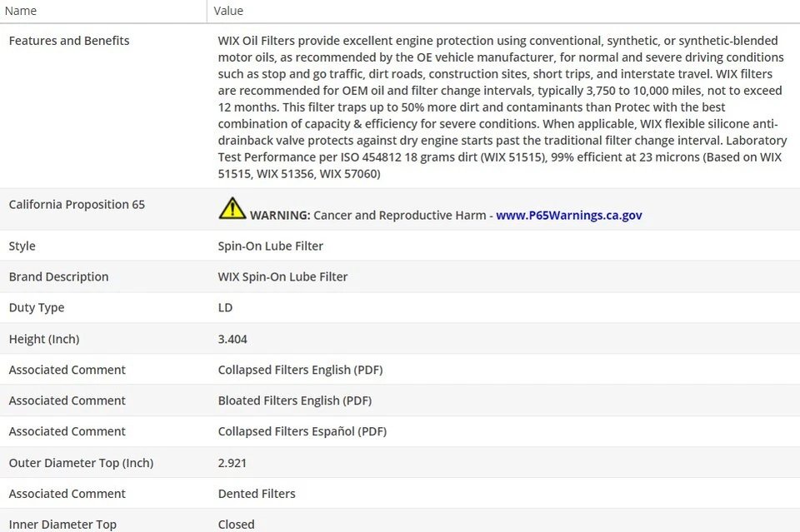The image size is (800, 532).
Task: Click the WIX Oil Filters description paragraph
Action: point(500,107)
